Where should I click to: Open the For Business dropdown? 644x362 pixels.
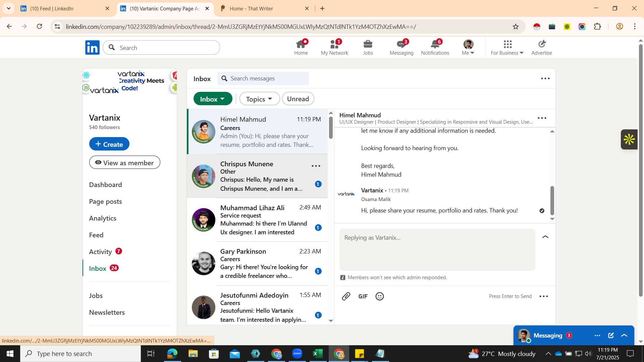click(507, 47)
